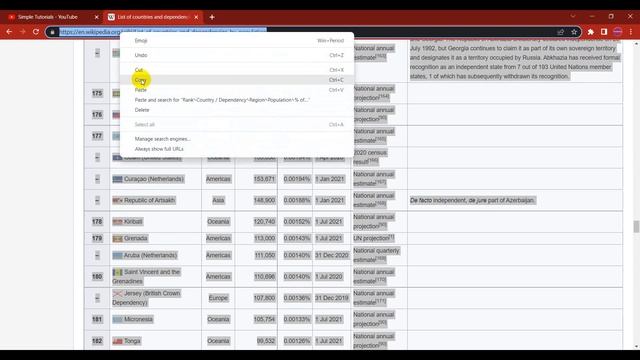640x360 pixels.
Task: Open Curaçao (Netherlands) link
Action: [153, 179]
